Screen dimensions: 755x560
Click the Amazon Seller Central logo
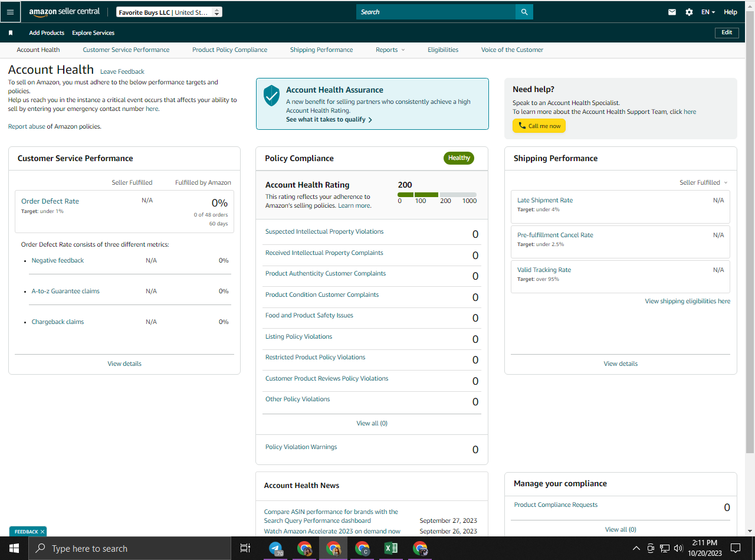pyautogui.click(x=65, y=12)
